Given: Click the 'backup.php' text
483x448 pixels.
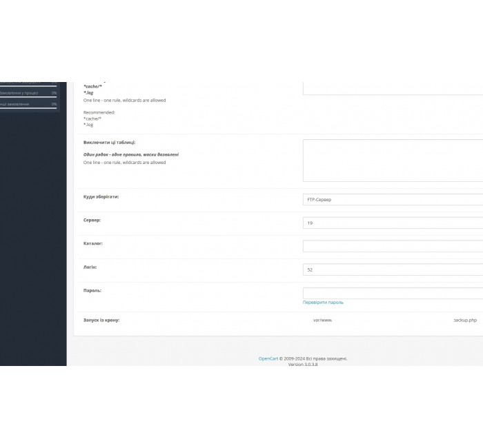Looking at the screenshot, I should [x=465, y=320].
